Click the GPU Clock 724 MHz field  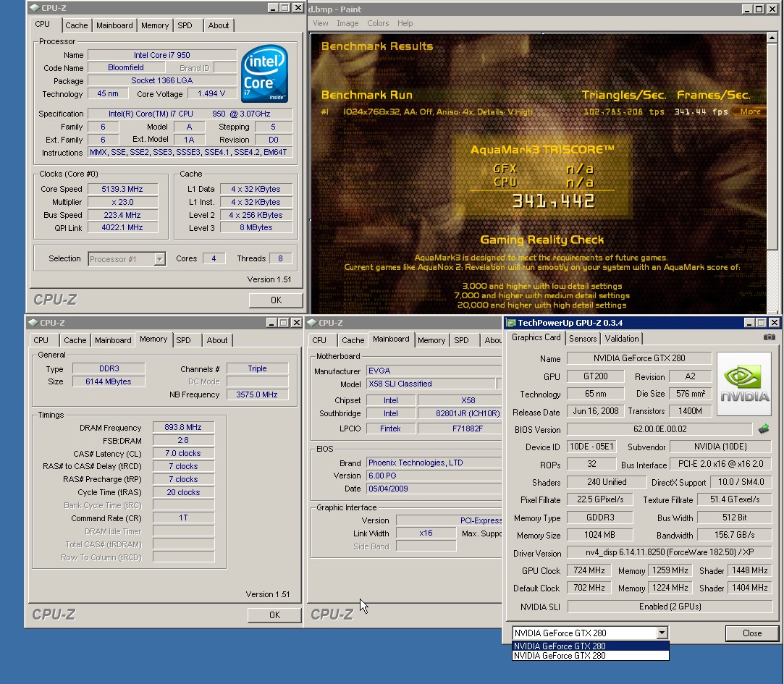(589, 570)
